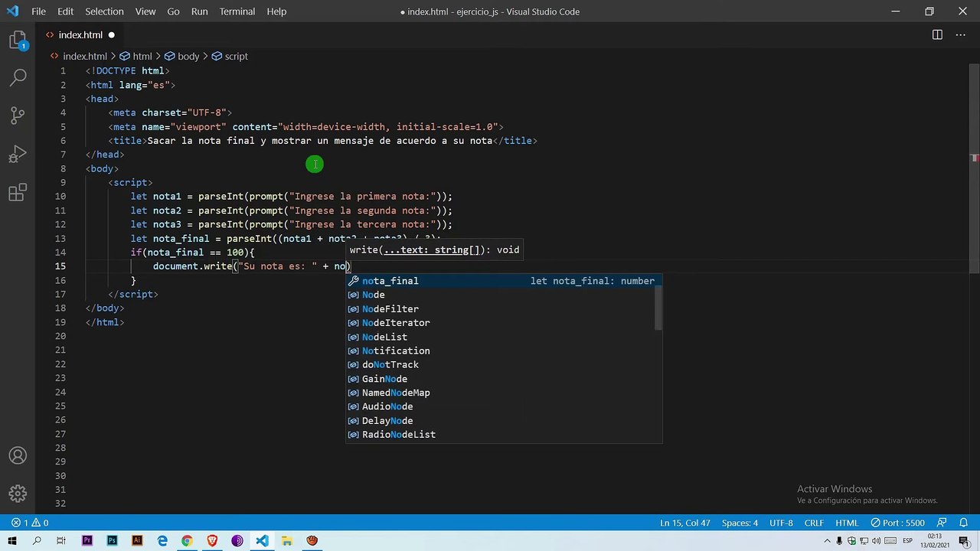Choose NodeFilter from suggestion list

click(504, 308)
